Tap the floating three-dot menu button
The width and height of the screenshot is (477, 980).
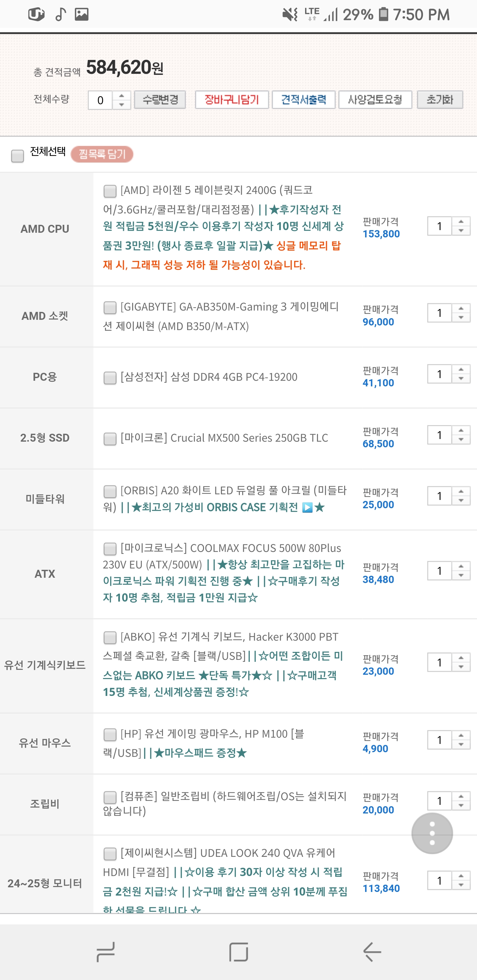[432, 833]
